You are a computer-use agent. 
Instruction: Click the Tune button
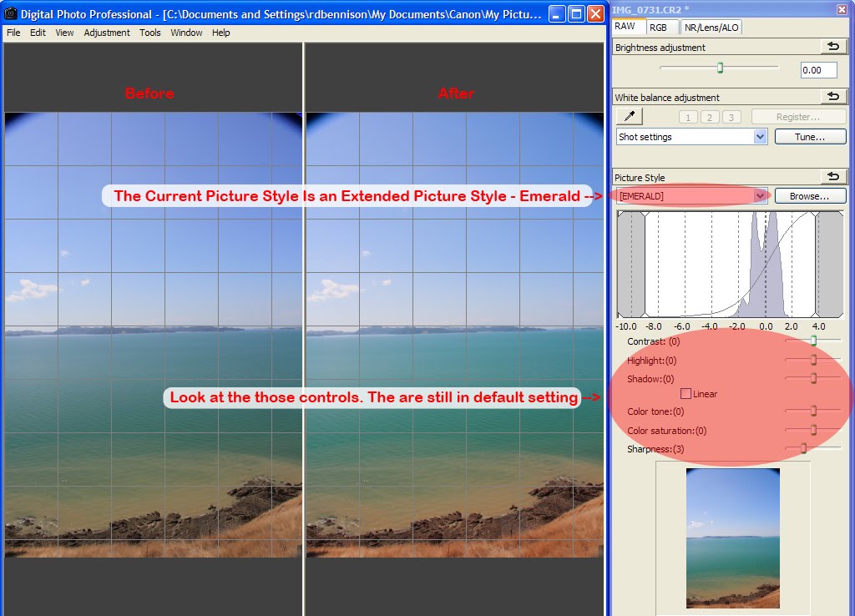click(x=809, y=136)
